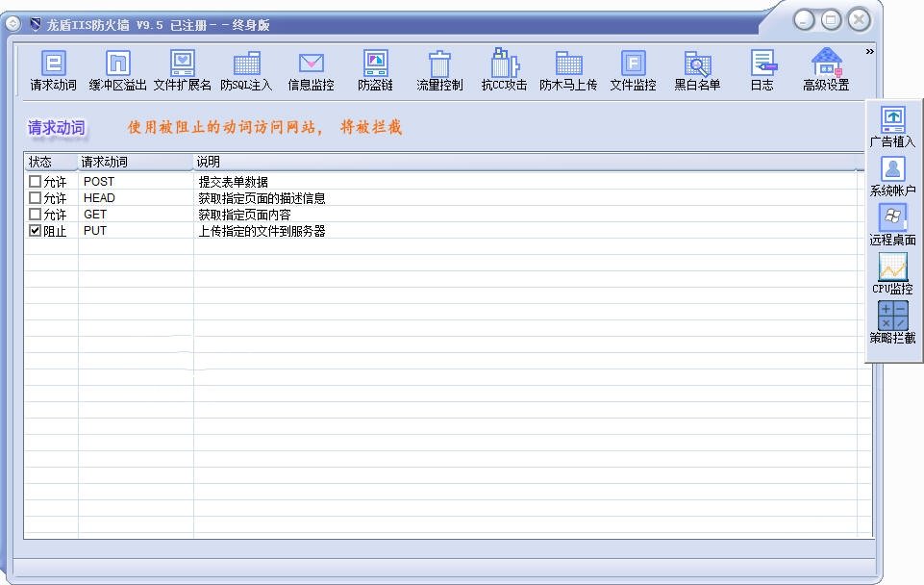Uncheck the PUT verb 阻止 checkbox
This screenshot has height=585, width=924.
35,231
